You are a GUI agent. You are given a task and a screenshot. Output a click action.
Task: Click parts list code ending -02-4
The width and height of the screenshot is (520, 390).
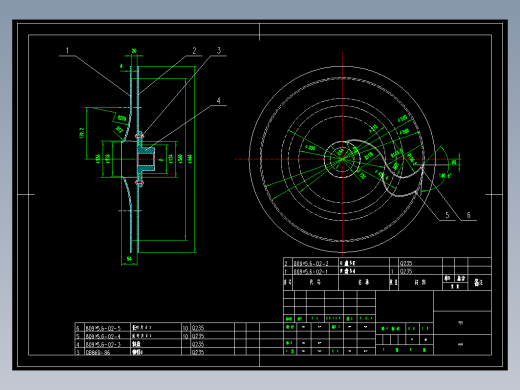pyautogui.click(x=103, y=336)
